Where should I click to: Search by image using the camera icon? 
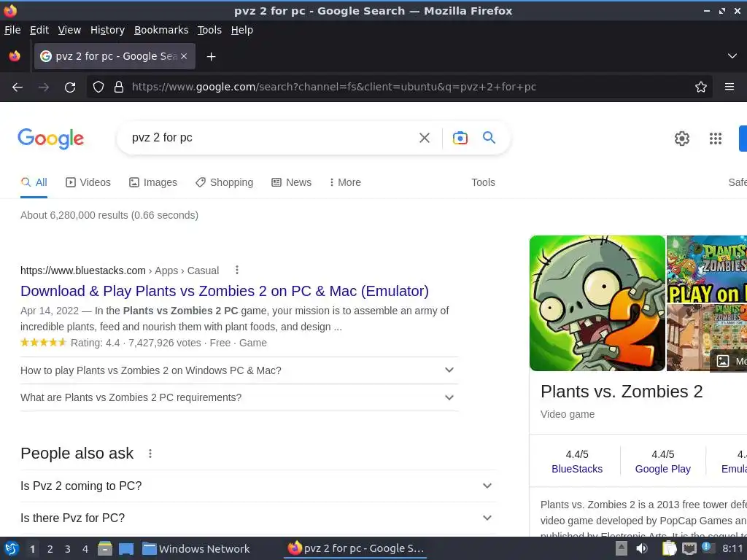click(x=460, y=138)
